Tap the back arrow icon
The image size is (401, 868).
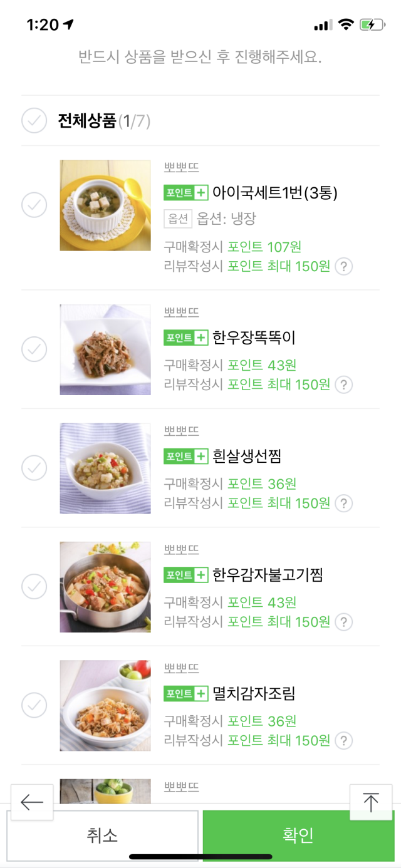(x=32, y=802)
